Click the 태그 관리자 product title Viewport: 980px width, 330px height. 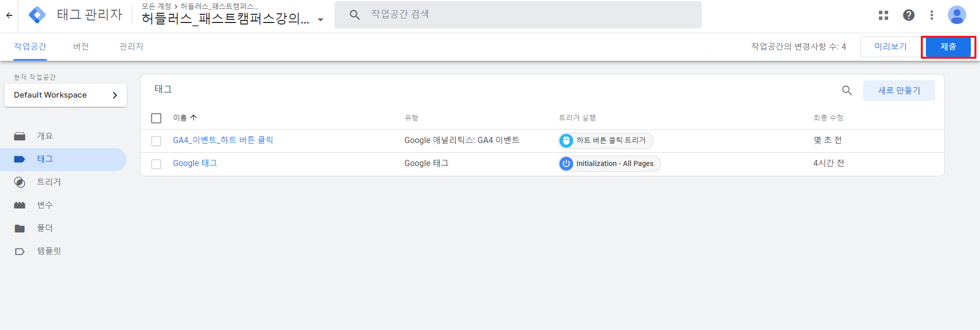89,14
